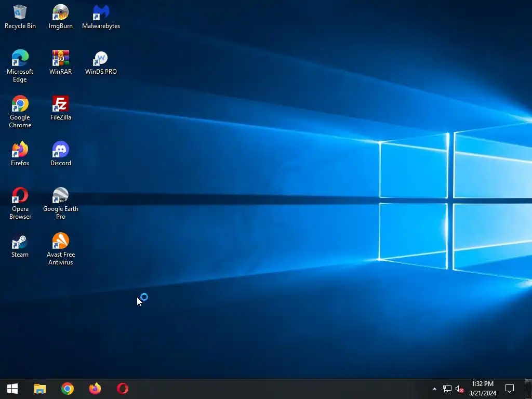This screenshot has height=399, width=532.
Task: Launch Firefox from the taskbar
Action: coord(95,389)
